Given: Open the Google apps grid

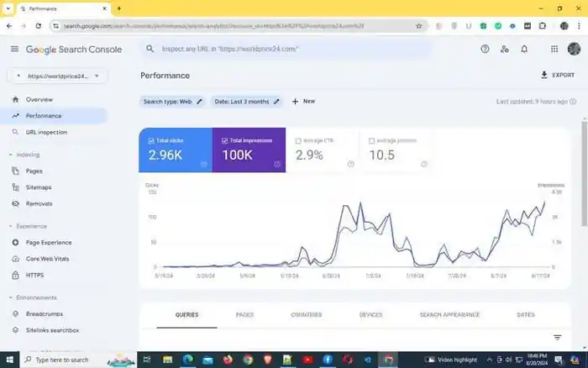Looking at the screenshot, I should (x=554, y=49).
